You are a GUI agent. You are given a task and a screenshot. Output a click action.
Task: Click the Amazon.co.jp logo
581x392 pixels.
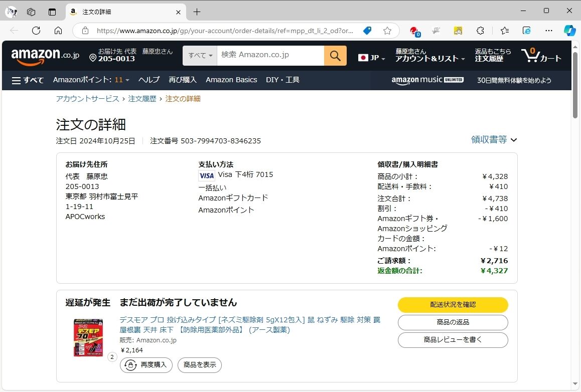tap(45, 56)
